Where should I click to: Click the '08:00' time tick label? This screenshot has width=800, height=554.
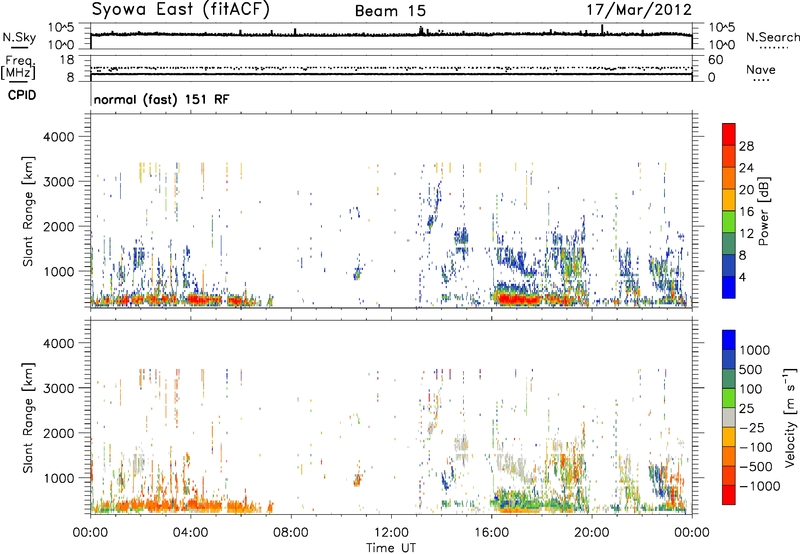click(x=291, y=533)
